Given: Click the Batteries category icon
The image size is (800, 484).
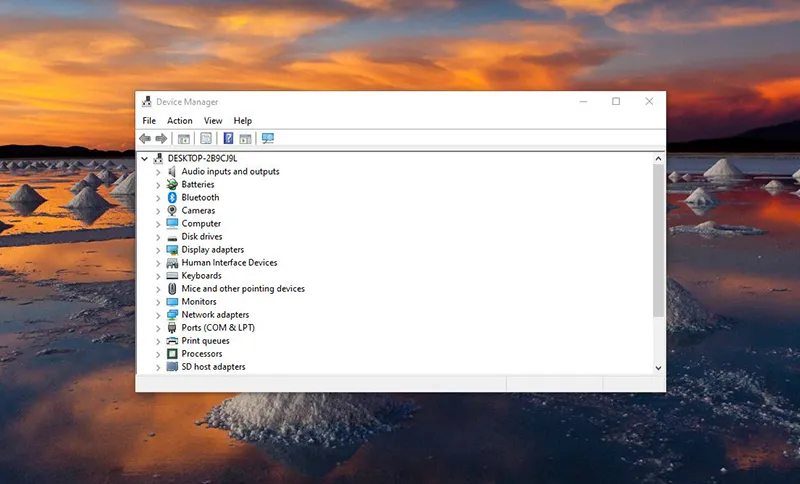Looking at the screenshot, I should point(172,184).
